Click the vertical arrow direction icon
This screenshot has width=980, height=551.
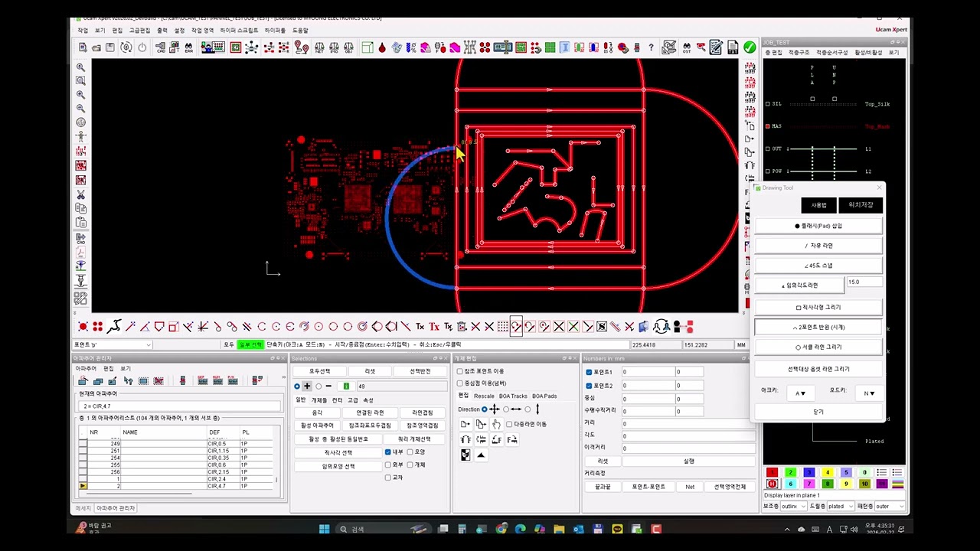click(537, 409)
